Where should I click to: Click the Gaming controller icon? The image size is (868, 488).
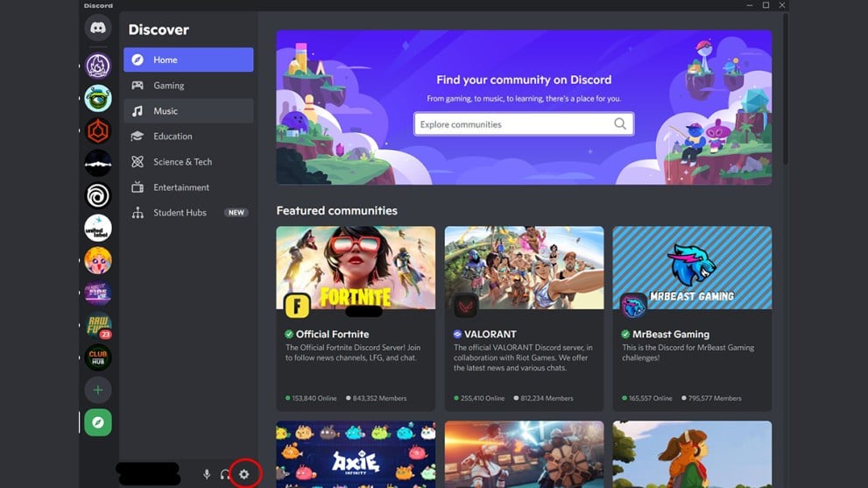pyautogui.click(x=138, y=85)
